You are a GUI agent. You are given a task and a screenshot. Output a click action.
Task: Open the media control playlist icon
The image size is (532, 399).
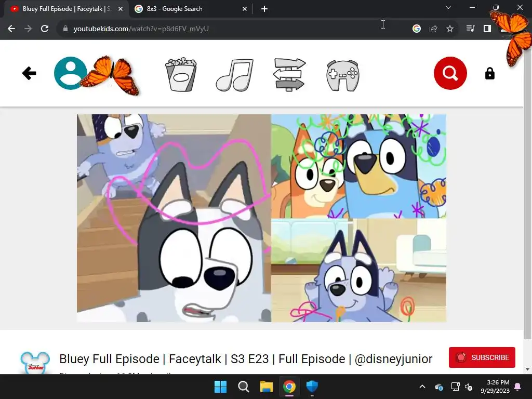[x=470, y=29]
